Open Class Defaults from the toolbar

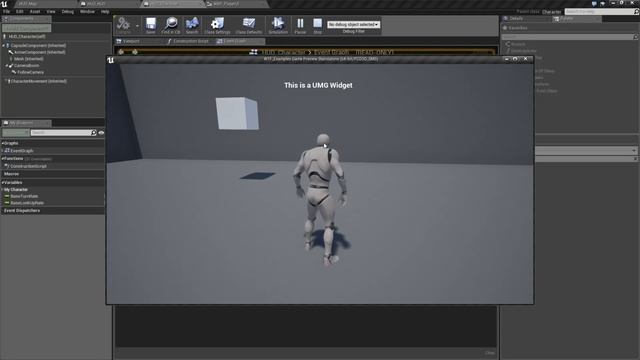click(249, 25)
